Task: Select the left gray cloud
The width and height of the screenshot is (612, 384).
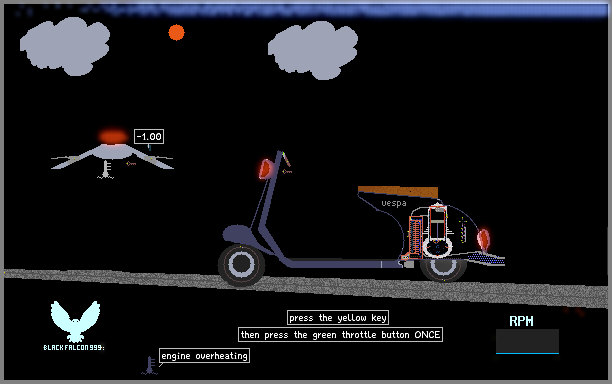Action: click(65, 46)
